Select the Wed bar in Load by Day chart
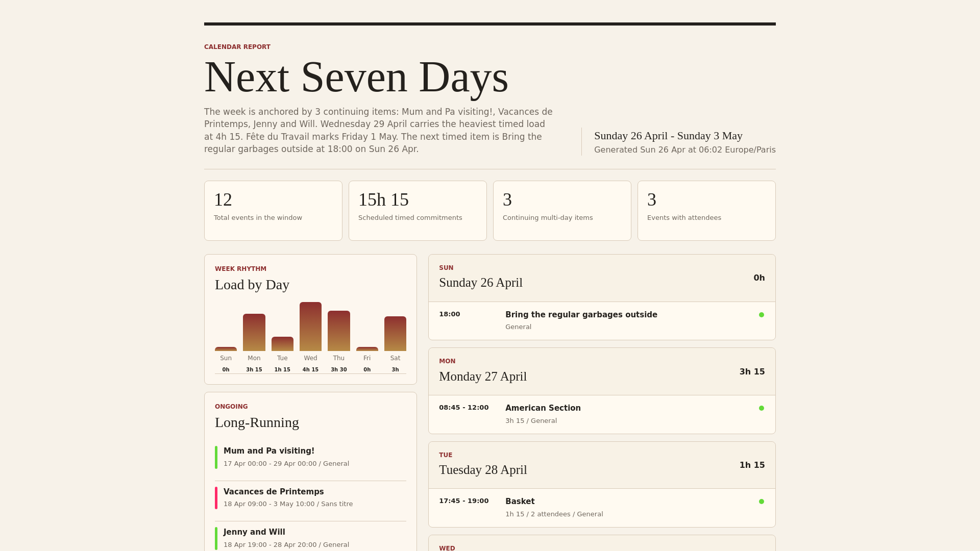 [x=310, y=327]
